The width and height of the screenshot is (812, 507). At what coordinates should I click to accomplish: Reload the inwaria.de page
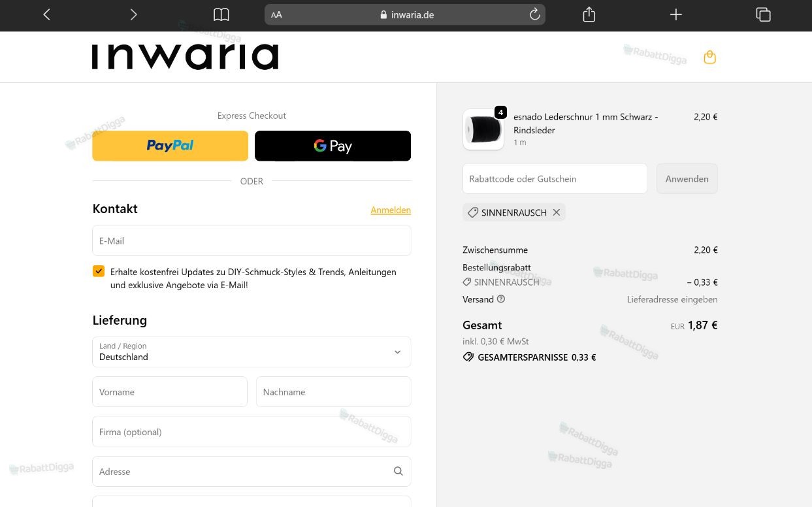click(534, 14)
